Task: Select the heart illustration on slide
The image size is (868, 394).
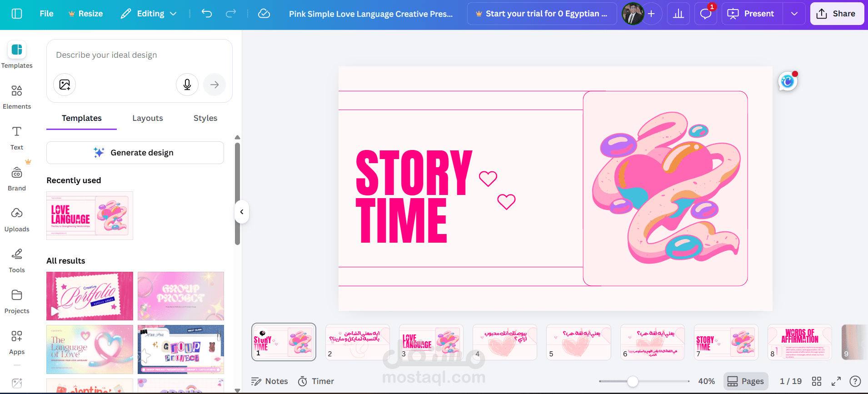Action: (666, 188)
